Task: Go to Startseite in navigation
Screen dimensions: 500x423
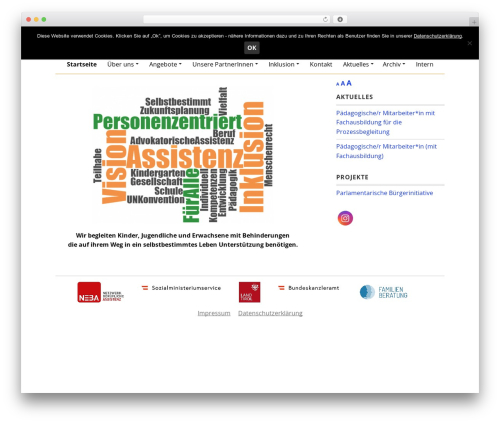Action: tap(82, 64)
